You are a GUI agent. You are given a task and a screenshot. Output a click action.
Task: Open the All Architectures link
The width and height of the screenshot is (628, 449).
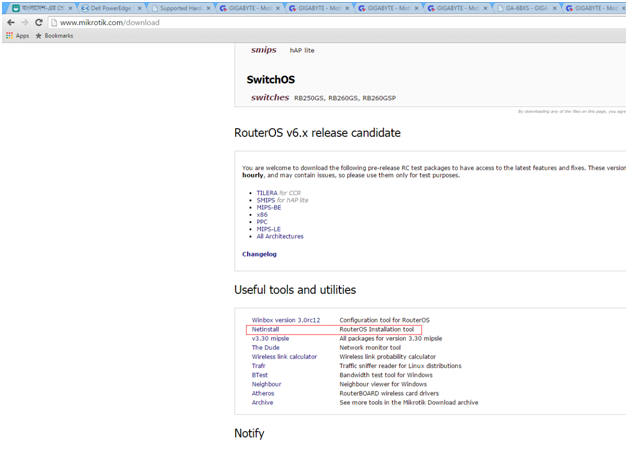click(280, 236)
